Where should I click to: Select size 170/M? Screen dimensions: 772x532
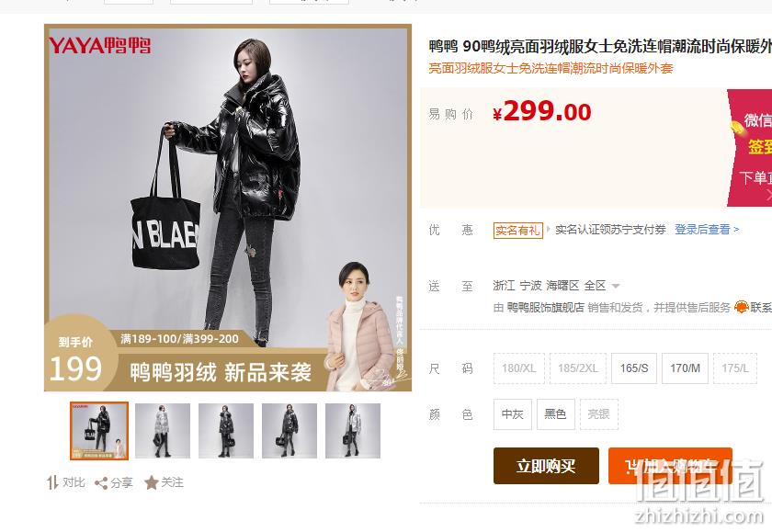(x=685, y=368)
